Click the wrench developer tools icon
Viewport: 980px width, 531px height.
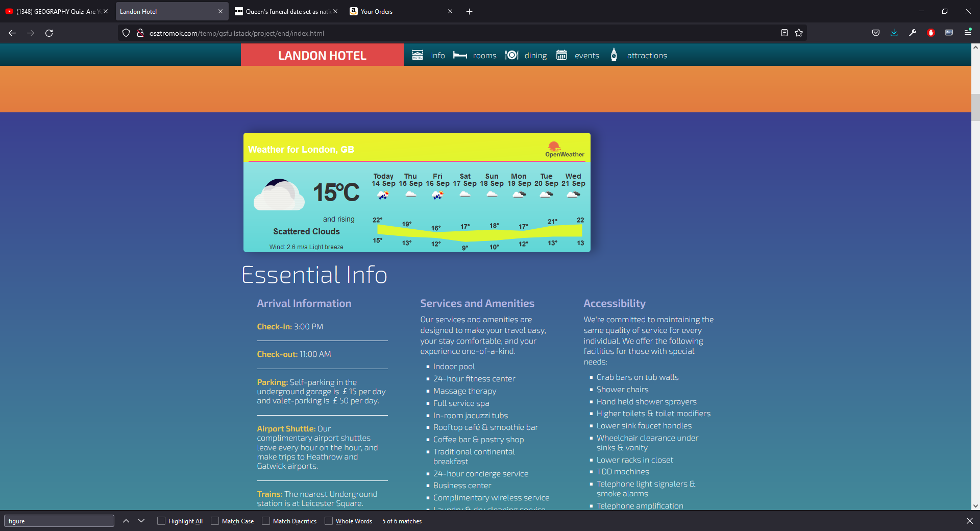tap(913, 33)
